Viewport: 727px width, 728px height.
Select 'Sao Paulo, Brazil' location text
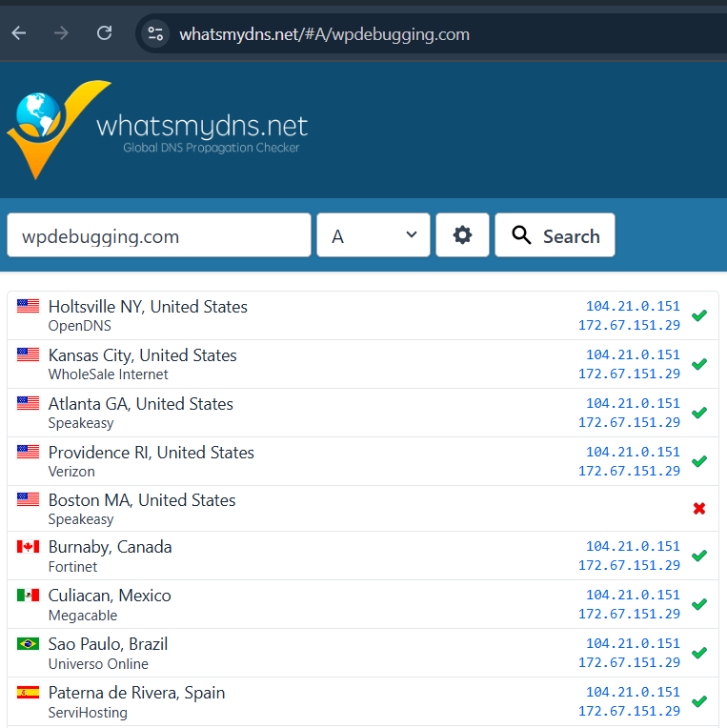(x=108, y=644)
